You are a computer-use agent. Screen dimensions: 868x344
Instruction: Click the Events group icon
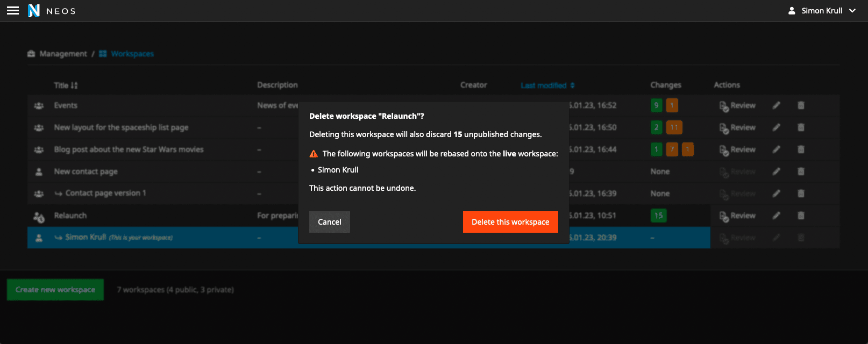(x=39, y=106)
